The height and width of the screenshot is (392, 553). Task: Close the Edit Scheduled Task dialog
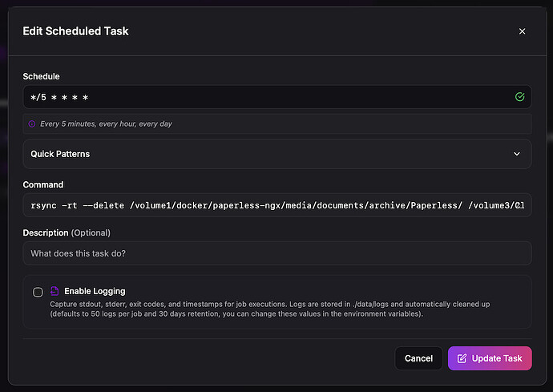click(522, 31)
